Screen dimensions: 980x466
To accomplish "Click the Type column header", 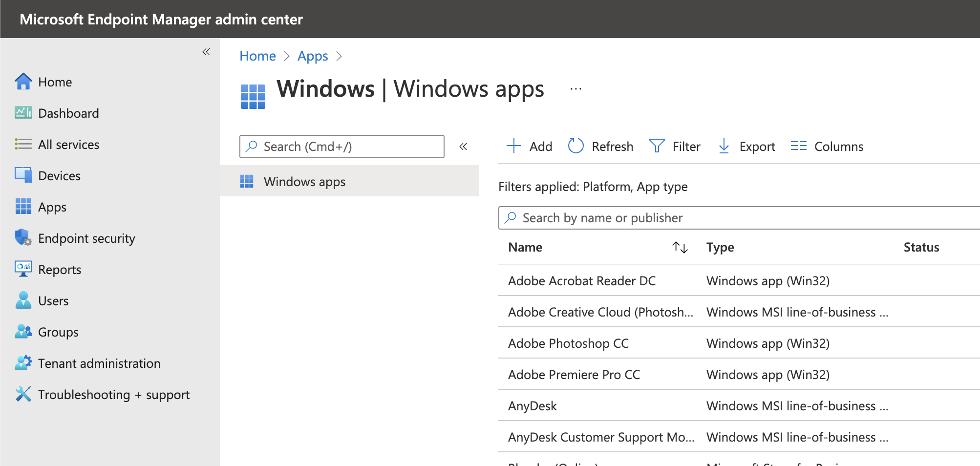I will coord(720,247).
